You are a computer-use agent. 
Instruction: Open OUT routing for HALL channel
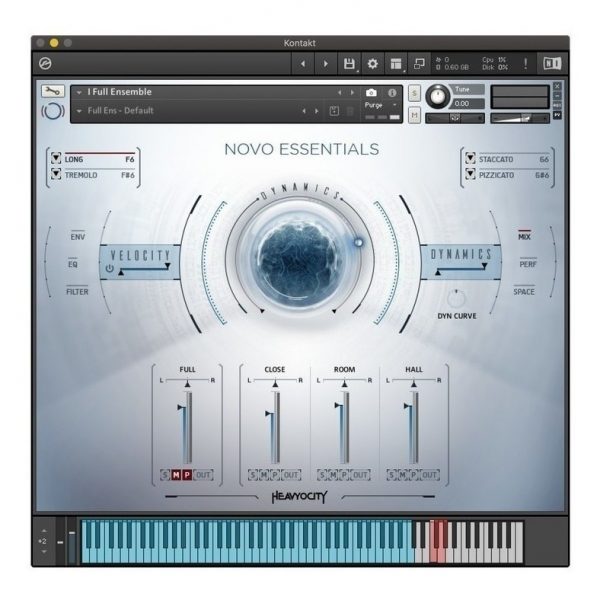(429, 475)
